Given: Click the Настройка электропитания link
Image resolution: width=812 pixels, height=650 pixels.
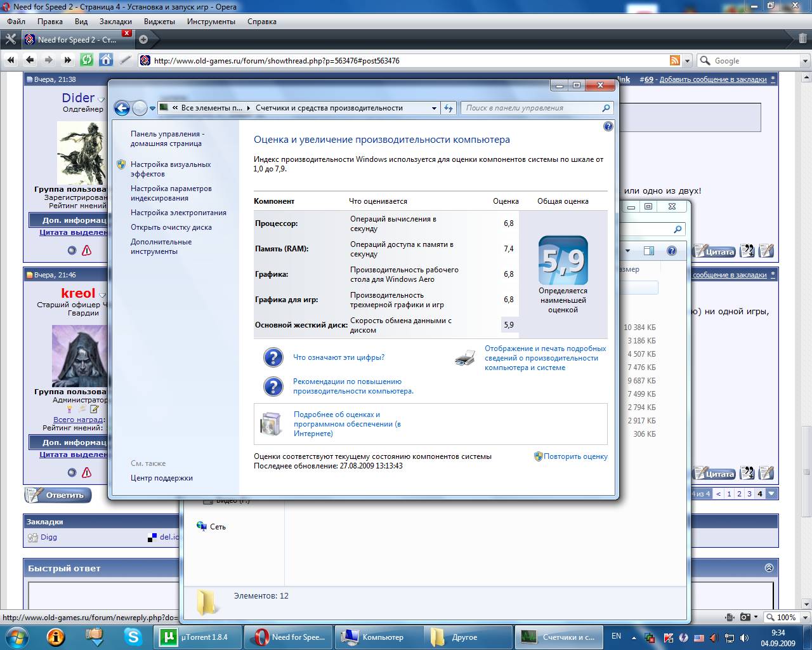Looking at the screenshot, I should (x=178, y=213).
